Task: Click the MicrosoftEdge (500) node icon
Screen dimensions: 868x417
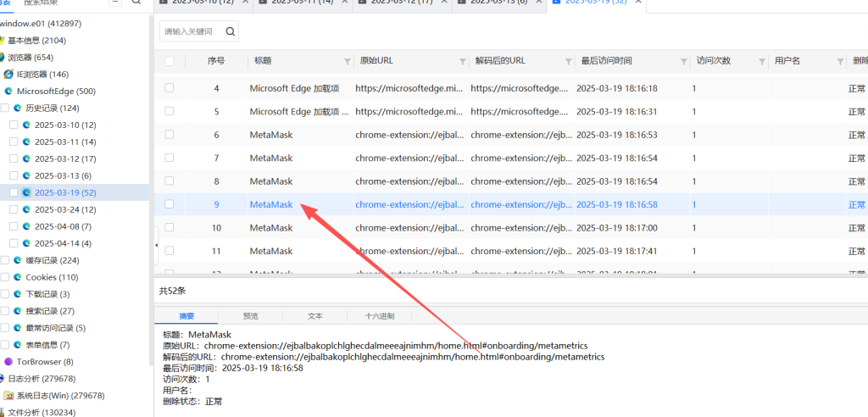Action: 9,91
